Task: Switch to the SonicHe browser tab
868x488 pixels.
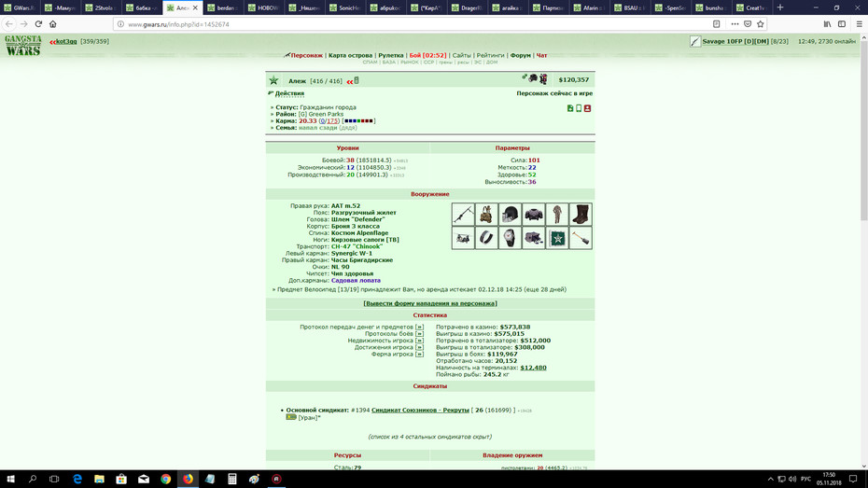Action: tap(346, 7)
